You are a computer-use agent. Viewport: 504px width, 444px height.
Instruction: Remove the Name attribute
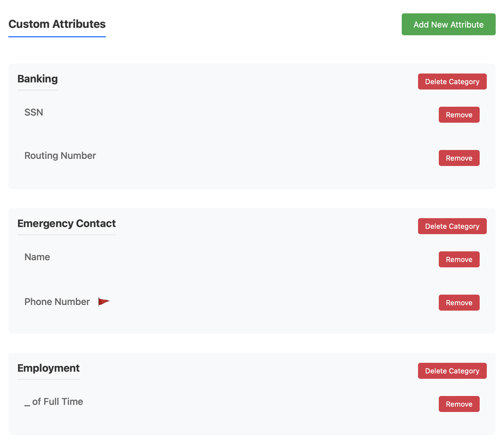tap(459, 259)
